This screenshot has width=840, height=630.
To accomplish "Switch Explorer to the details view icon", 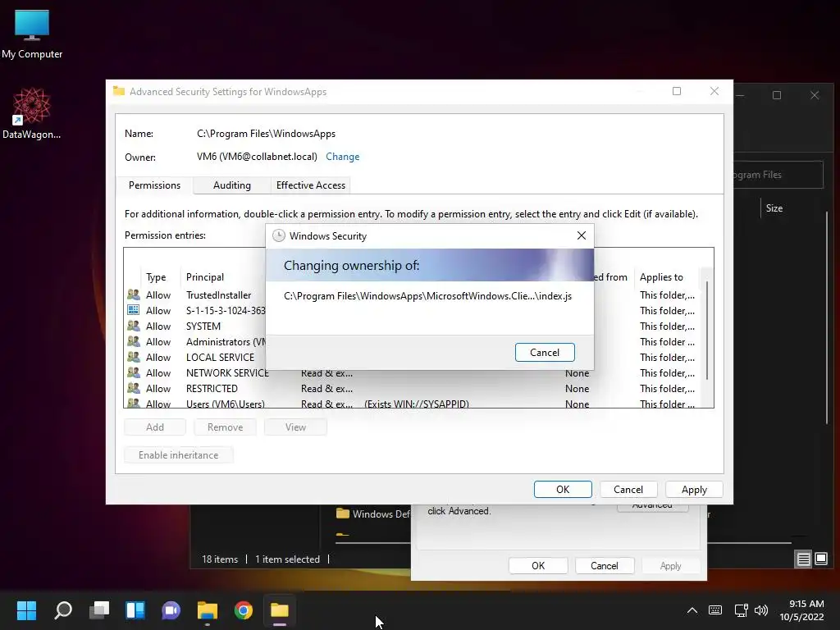I will point(804,559).
